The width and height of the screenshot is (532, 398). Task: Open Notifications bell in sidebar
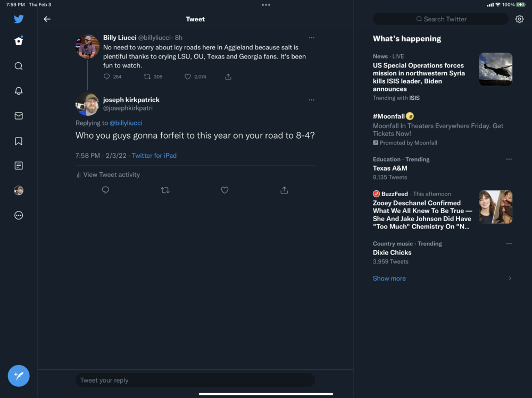(19, 91)
